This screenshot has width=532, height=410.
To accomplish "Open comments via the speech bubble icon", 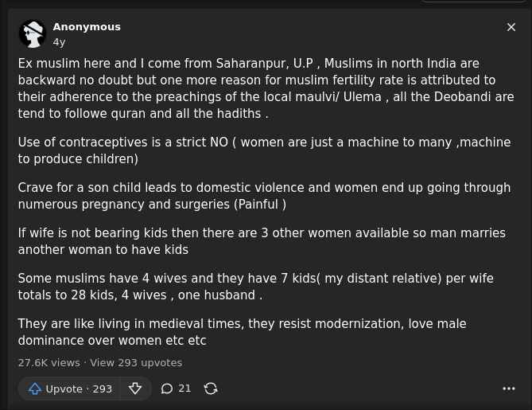I will [x=166, y=389].
